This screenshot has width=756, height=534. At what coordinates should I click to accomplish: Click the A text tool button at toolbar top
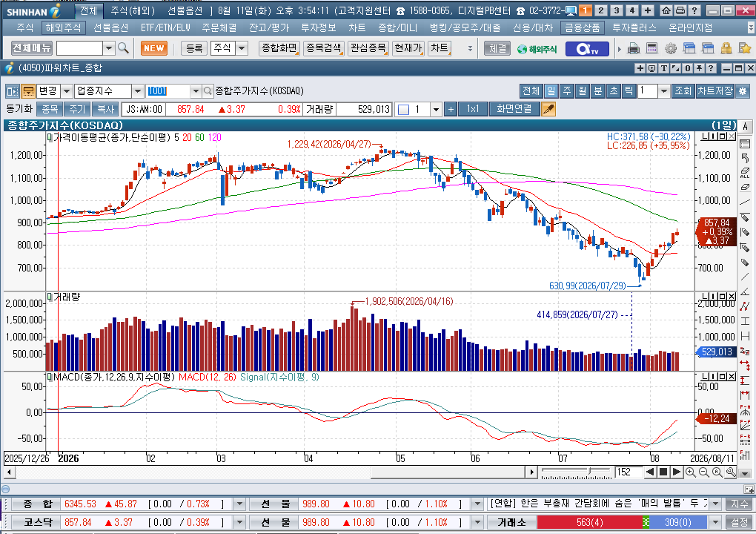tap(745, 126)
